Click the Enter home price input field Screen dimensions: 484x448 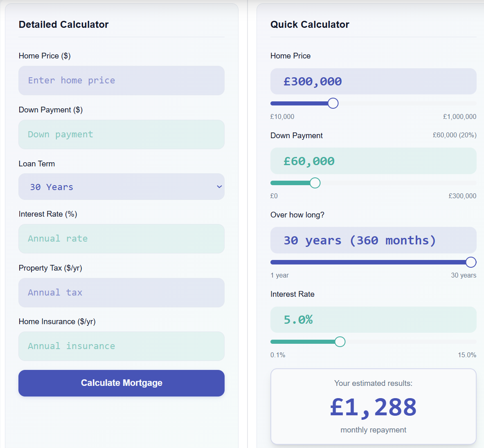121,81
